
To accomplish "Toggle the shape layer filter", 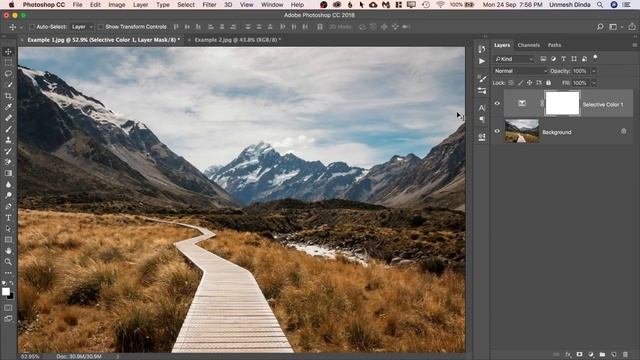I will [x=574, y=59].
